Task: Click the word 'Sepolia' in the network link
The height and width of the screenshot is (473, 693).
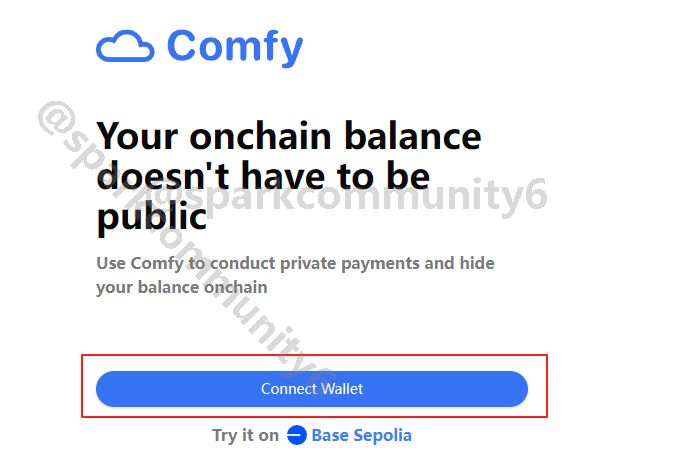Action: point(383,436)
